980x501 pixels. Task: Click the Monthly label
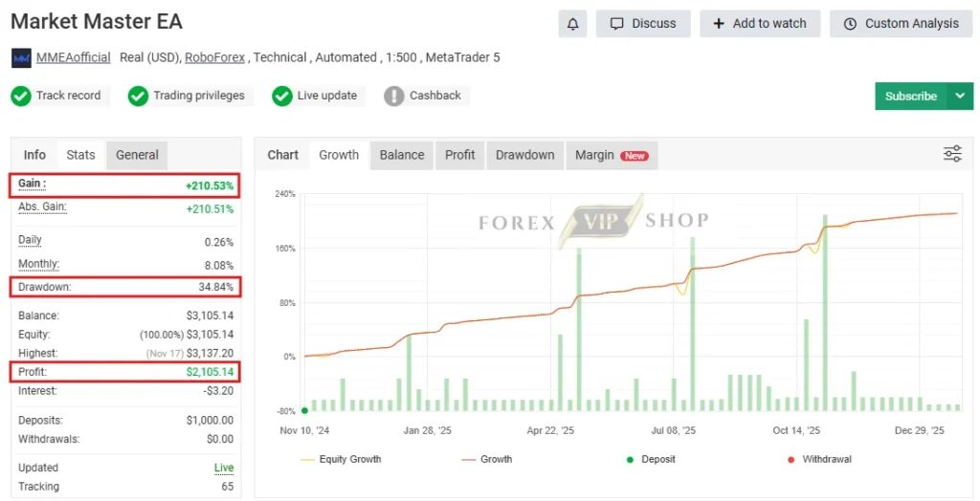pyautogui.click(x=38, y=264)
